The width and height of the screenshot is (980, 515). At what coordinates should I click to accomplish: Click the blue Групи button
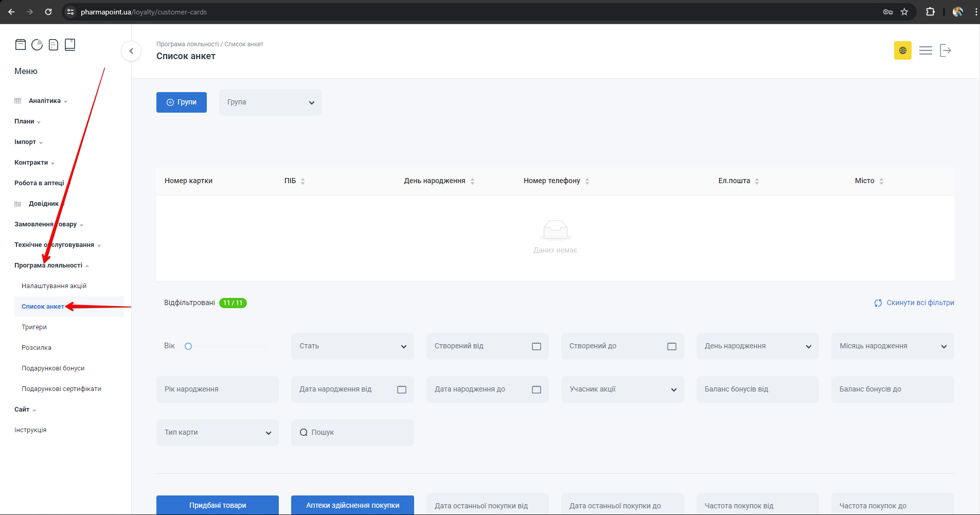click(182, 102)
